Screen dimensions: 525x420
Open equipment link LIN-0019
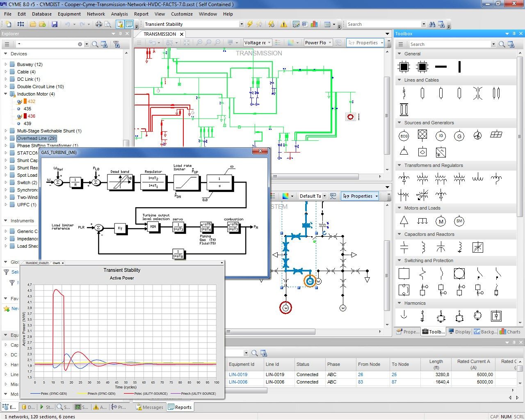click(x=238, y=374)
